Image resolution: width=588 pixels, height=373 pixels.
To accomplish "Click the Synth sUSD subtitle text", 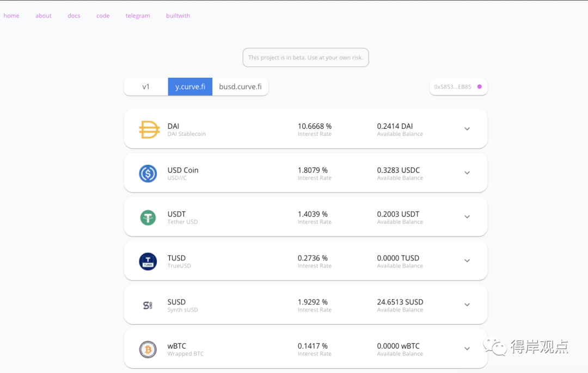I will click(182, 310).
